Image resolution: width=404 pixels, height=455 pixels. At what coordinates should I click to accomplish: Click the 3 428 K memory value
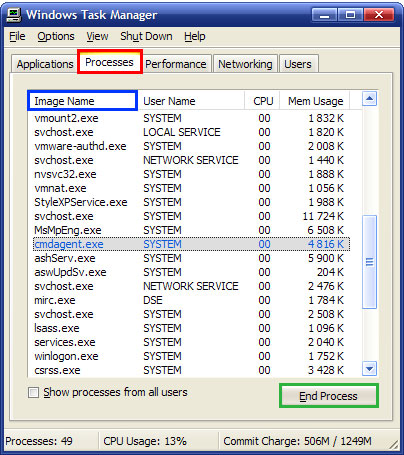tap(326, 370)
